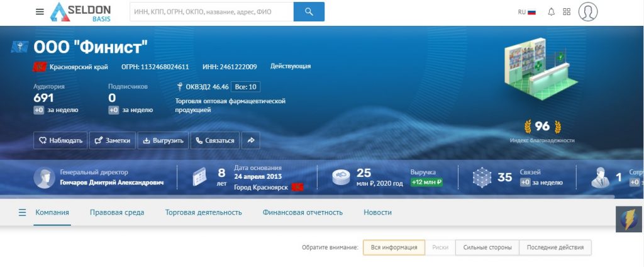Open Красноярский край region link
644x267 pixels.
point(79,67)
